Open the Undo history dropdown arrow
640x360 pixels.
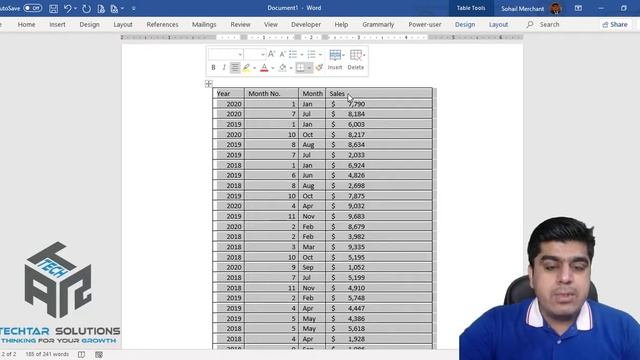pos(76,8)
